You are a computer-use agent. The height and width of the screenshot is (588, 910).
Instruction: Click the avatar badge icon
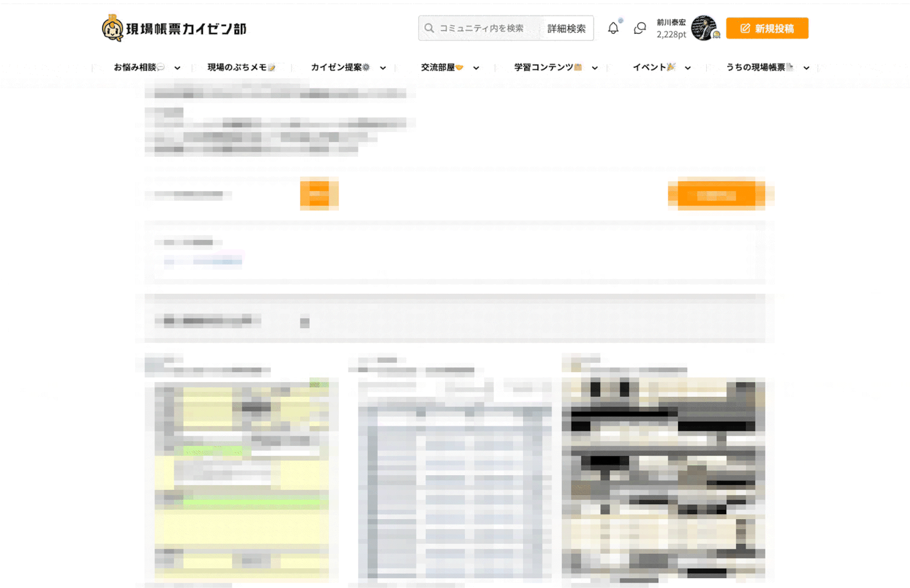pos(717,35)
